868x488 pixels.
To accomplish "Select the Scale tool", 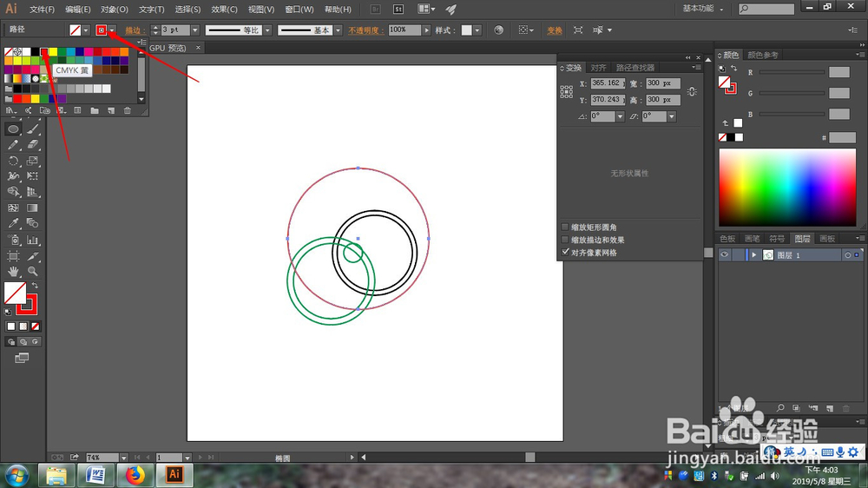I will coord(33,162).
